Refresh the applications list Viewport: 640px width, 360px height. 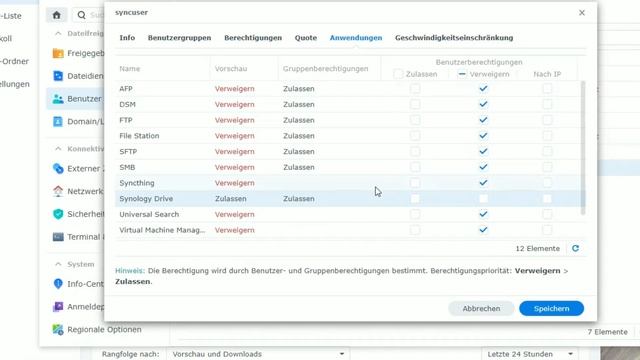click(x=576, y=248)
